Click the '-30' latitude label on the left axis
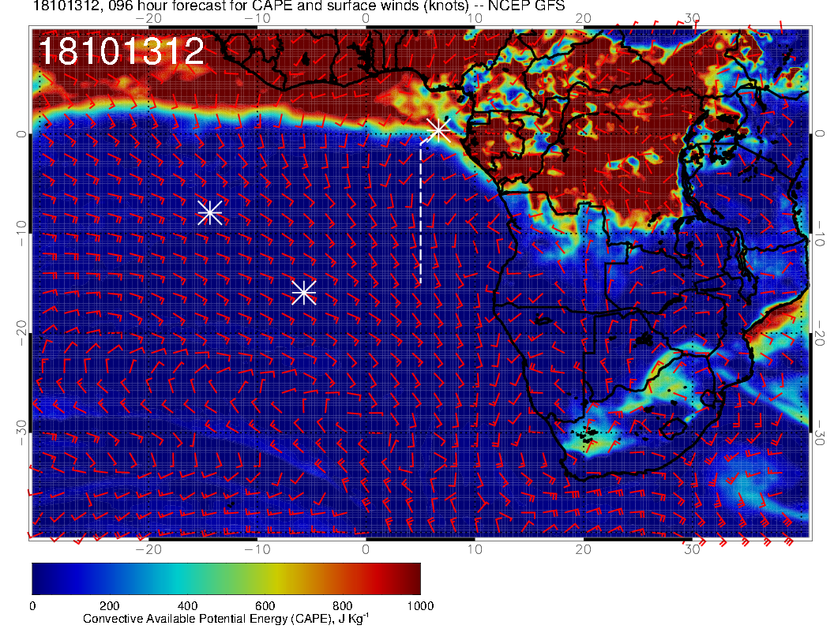This screenshot has width=834, height=644. [21, 433]
